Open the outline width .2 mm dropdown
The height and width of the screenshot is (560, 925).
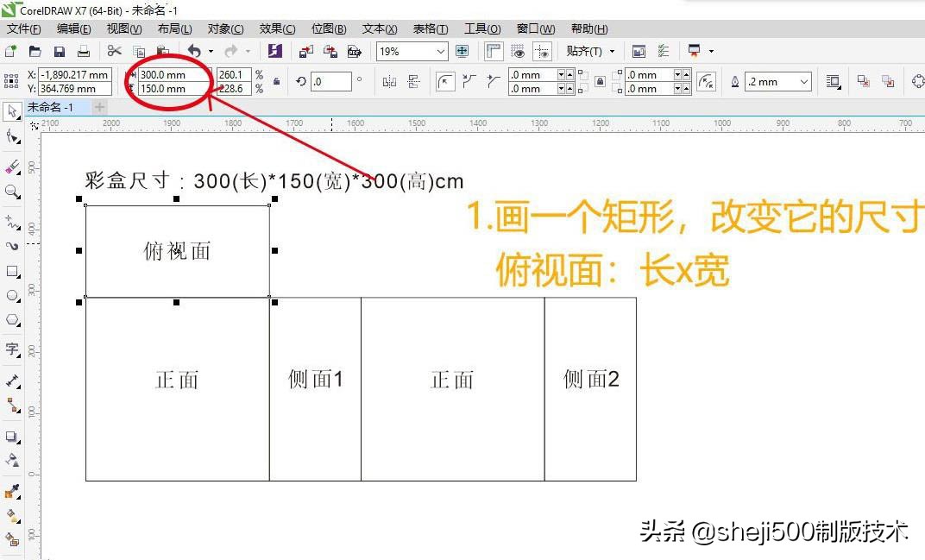click(804, 81)
